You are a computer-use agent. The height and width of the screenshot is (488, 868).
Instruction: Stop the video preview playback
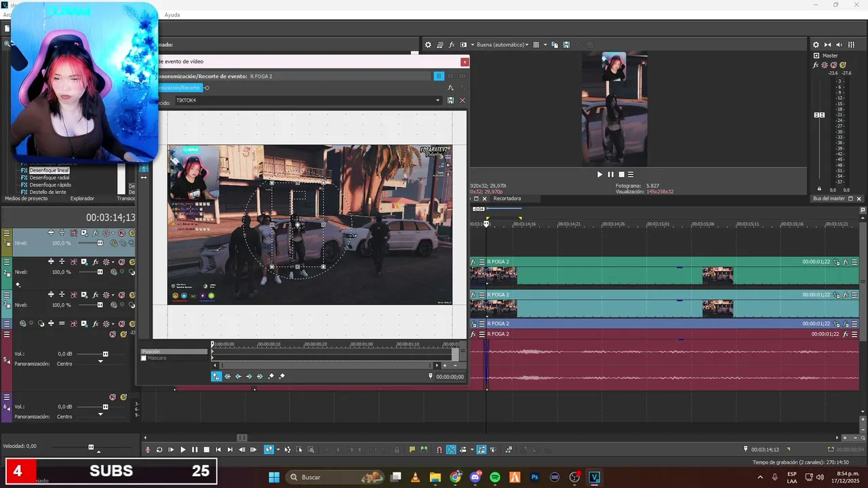(621, 174)
